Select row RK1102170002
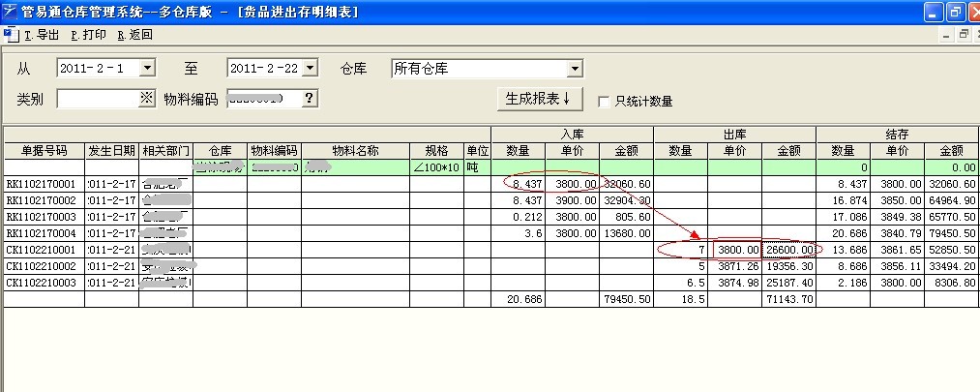 [x=490, y=200]
